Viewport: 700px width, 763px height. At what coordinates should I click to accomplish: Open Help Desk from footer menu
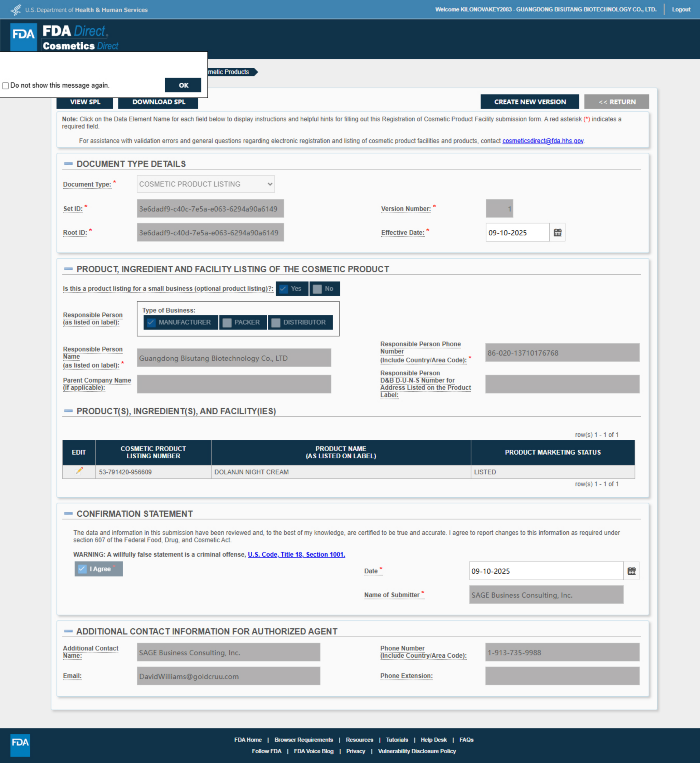(x=433, y=740)
